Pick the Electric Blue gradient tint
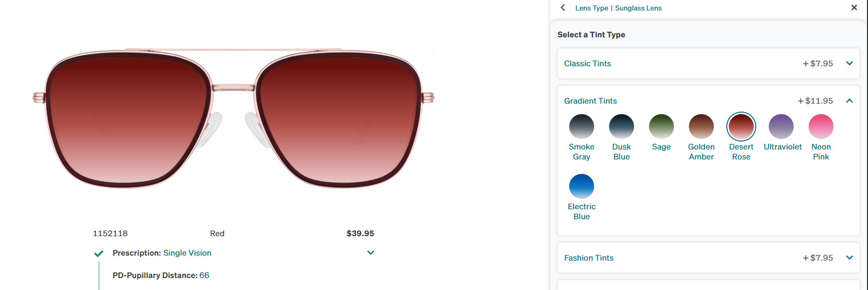 pyautogui.click(x=582, y=186)
